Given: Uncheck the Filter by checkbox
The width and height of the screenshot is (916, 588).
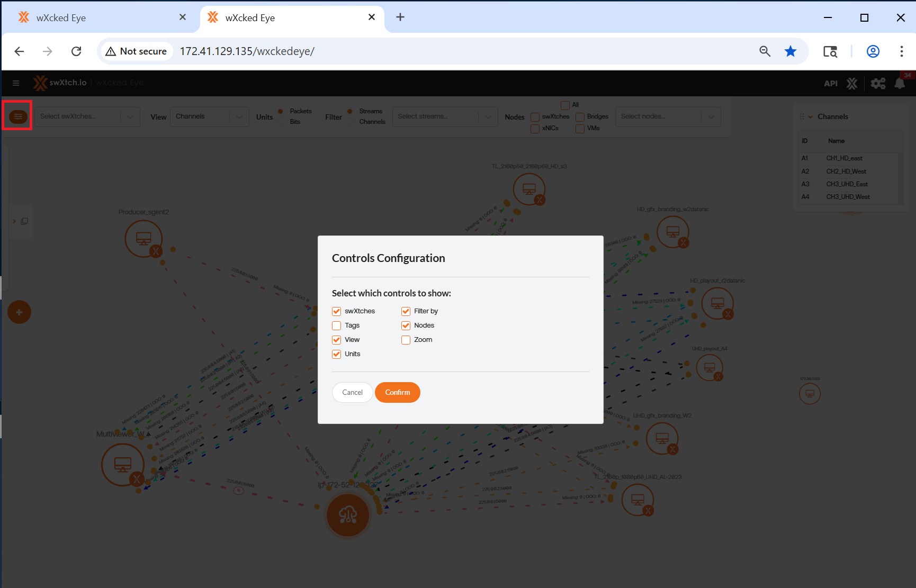Looking at the screenshot, I should click(406, 311).
